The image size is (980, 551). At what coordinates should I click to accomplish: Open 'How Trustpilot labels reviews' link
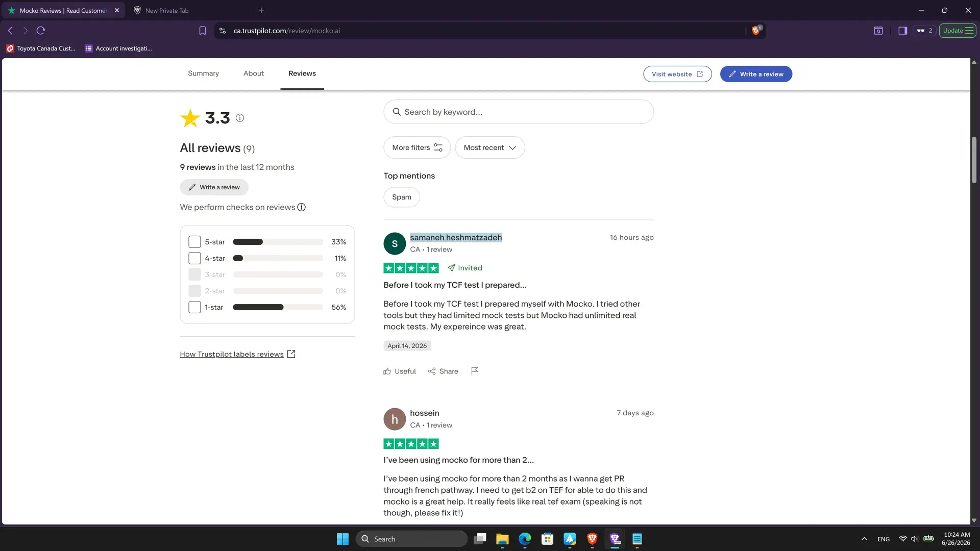(237, 354)
